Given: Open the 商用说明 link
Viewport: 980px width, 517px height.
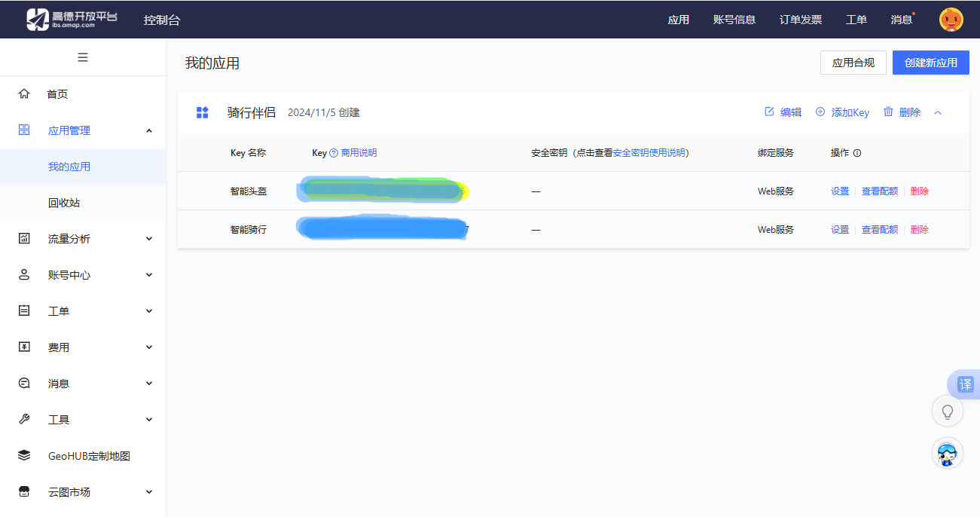Looking at the screenshot, I should 359,153.
